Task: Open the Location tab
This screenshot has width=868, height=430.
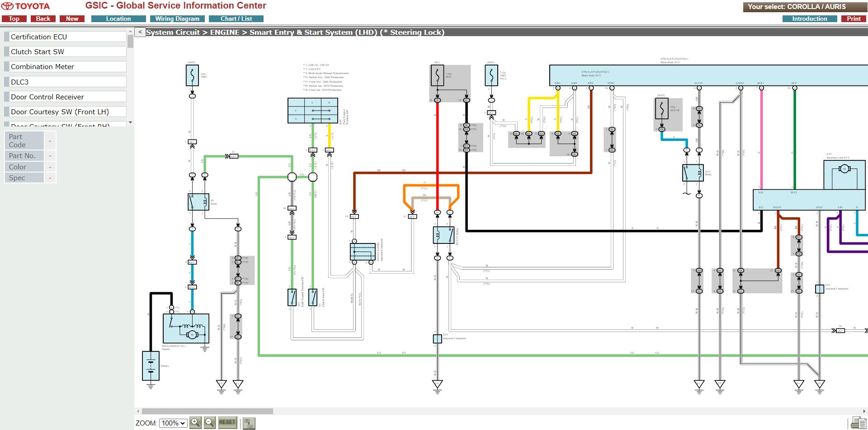Action: point(118,19)
